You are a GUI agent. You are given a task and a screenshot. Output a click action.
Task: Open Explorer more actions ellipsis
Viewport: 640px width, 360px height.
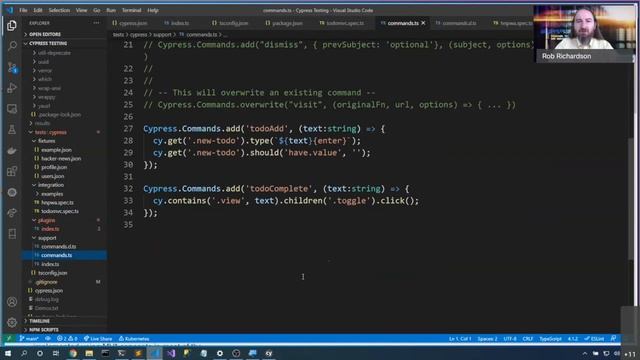96,23
